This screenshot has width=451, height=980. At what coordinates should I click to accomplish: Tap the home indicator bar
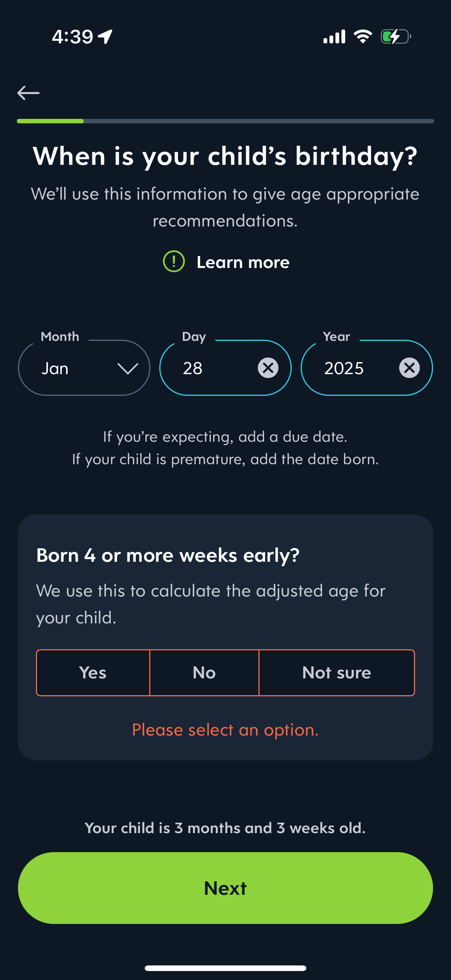click(x=225, y=968)
